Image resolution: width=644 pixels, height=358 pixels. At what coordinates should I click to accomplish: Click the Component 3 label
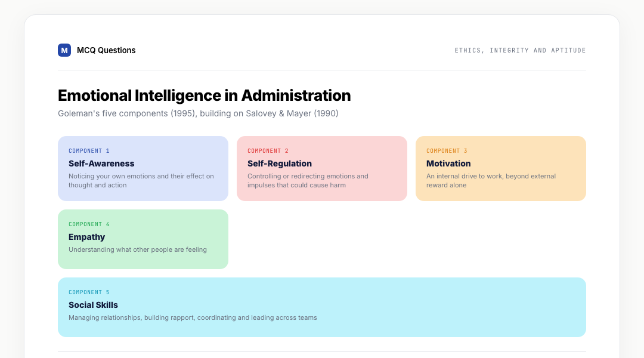pyautogui.click(x=447, y=151)
